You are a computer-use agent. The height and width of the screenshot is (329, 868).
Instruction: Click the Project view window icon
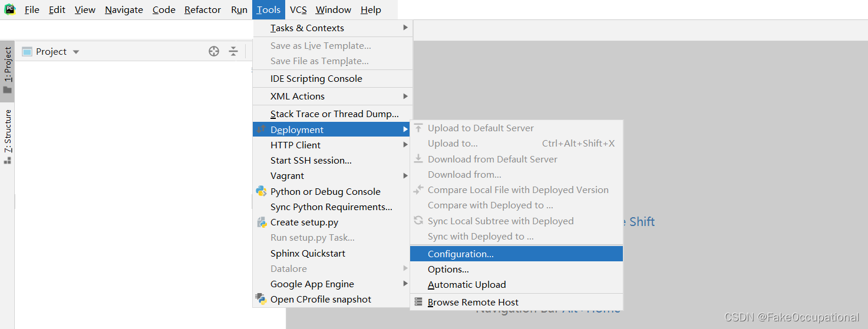click(27, 51)
